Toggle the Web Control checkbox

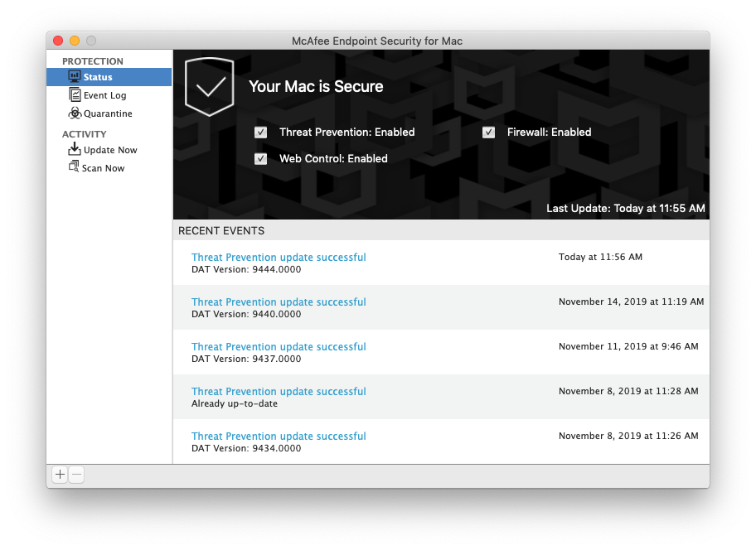tap(261, 159)
